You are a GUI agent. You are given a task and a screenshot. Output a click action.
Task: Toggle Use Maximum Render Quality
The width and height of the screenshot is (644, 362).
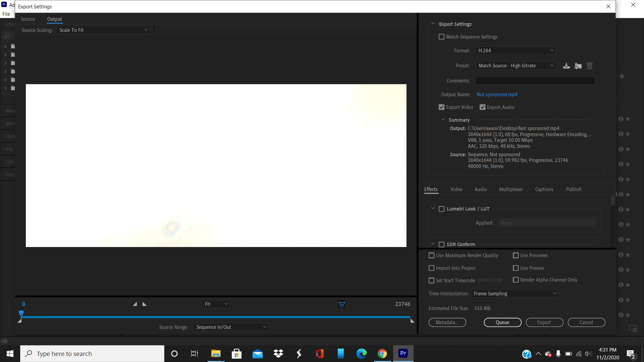tap(432, 255)
